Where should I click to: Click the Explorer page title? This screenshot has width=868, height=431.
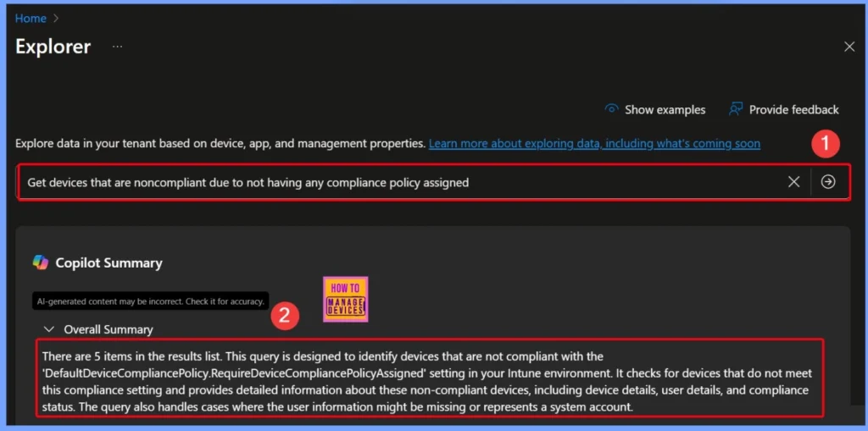53,47
